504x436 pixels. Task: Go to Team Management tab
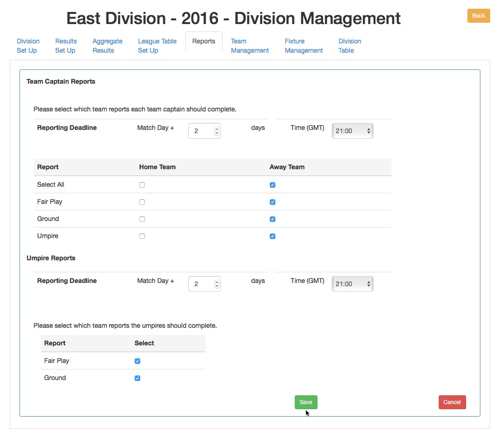250,46
